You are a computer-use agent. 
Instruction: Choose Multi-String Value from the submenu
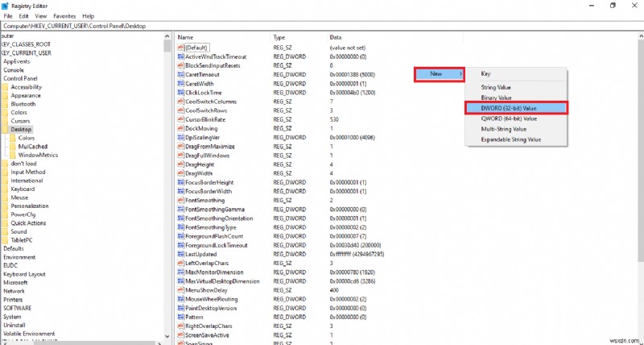point(516,129)
